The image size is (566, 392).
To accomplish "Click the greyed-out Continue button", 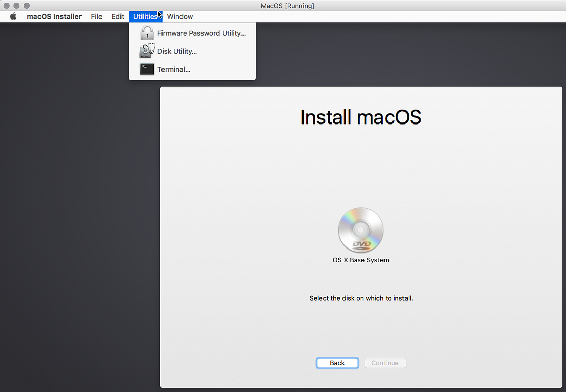I will [385, 363].
